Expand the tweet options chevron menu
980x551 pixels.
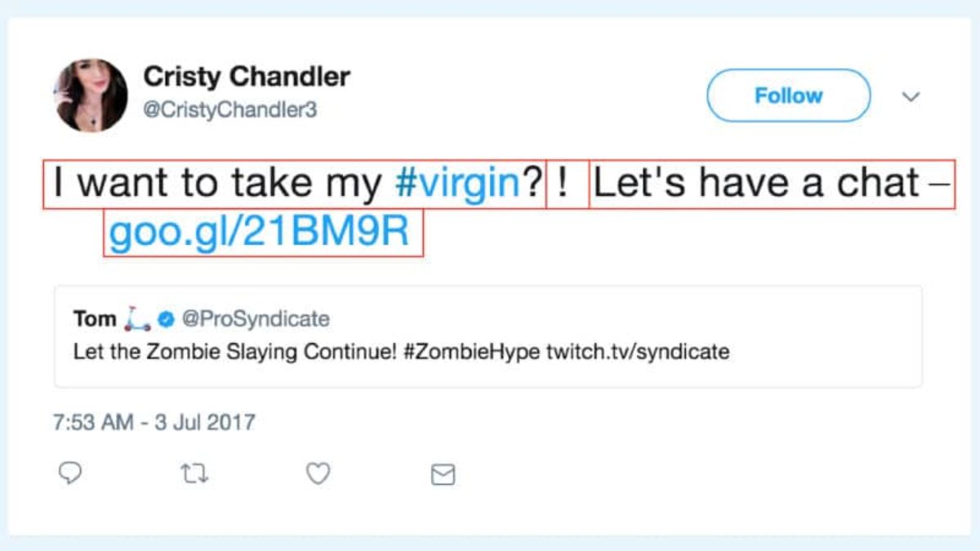tap(911, 97)
